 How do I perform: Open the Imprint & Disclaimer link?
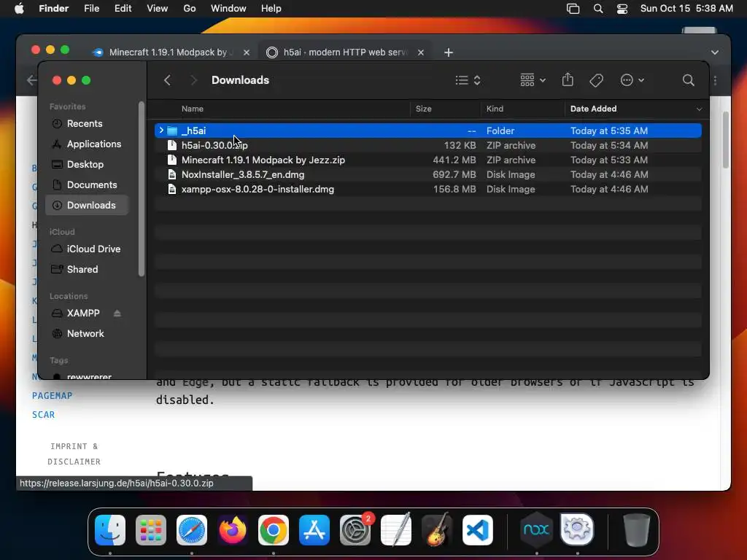click(x=74, y=454)
